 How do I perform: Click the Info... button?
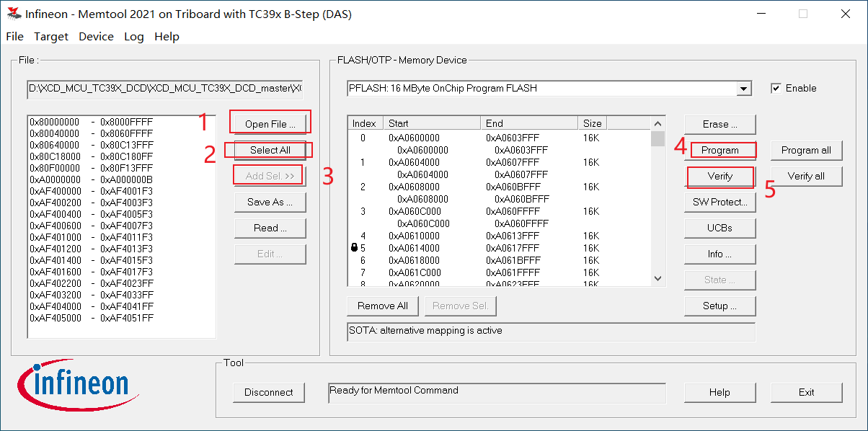pyautogui.click(x=720, y=254)
